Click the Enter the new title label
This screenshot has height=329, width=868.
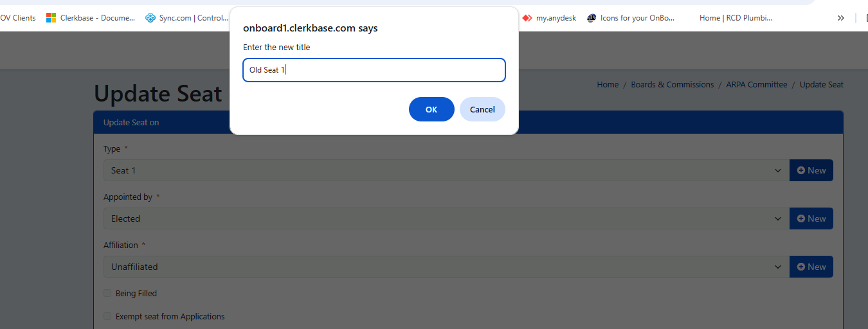click(x=276, y=48)
